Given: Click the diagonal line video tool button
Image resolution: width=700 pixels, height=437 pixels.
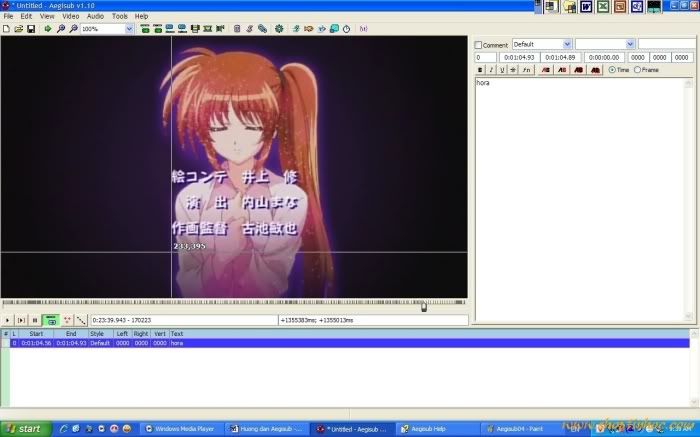Looking at the screenshot, I should point(81,320).
